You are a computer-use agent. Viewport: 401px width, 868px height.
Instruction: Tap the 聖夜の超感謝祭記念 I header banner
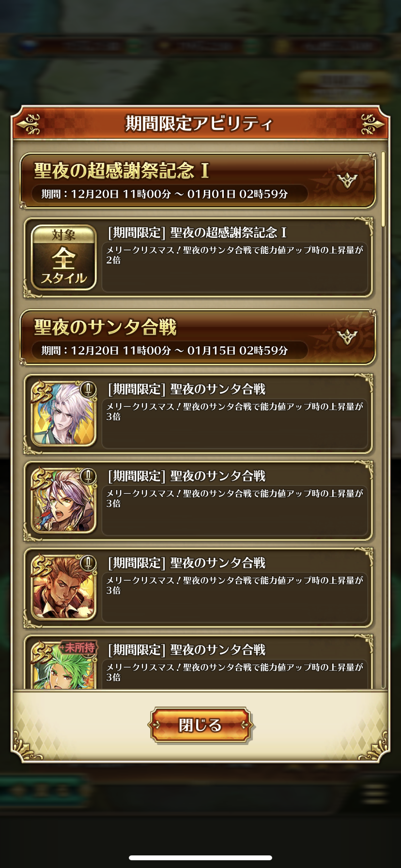pos(198,181)
